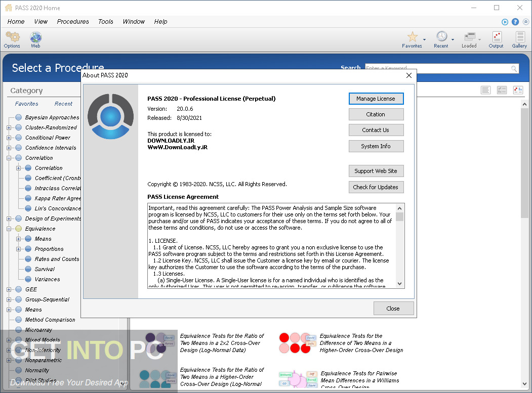This screenshot has width=532, height=393.
Task: Open the Procedures menu
Action: pos(73,22)
